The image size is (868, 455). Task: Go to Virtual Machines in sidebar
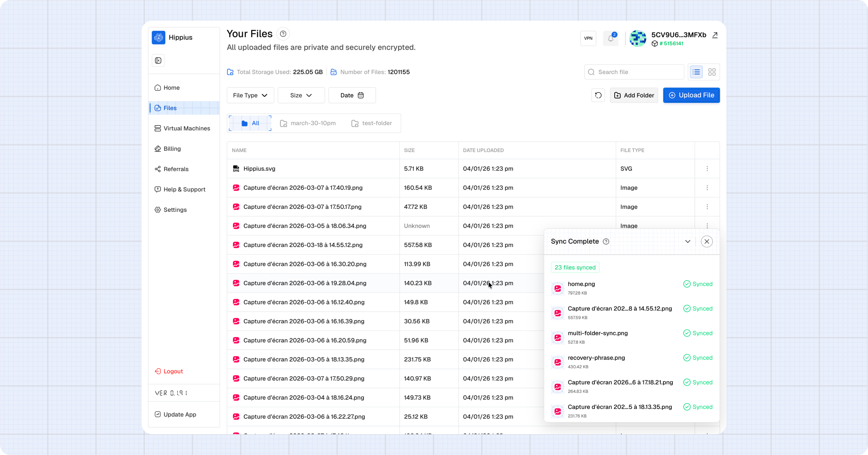pyautogui.click(x=186, y=128)
